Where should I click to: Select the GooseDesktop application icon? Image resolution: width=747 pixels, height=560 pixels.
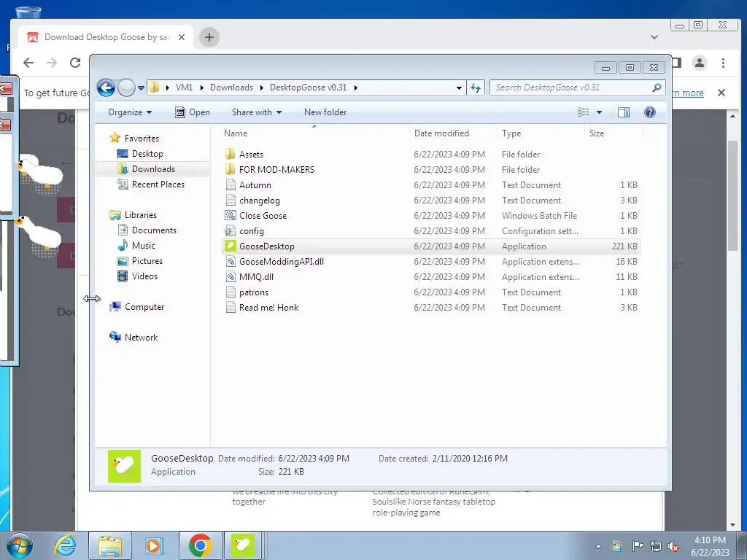tap(231, 246)
